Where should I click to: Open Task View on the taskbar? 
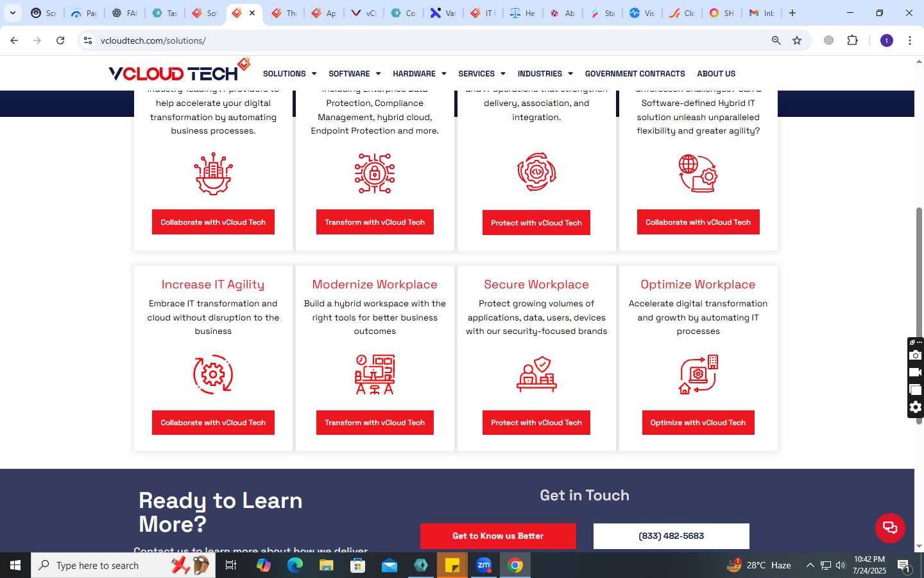[231, 565]
